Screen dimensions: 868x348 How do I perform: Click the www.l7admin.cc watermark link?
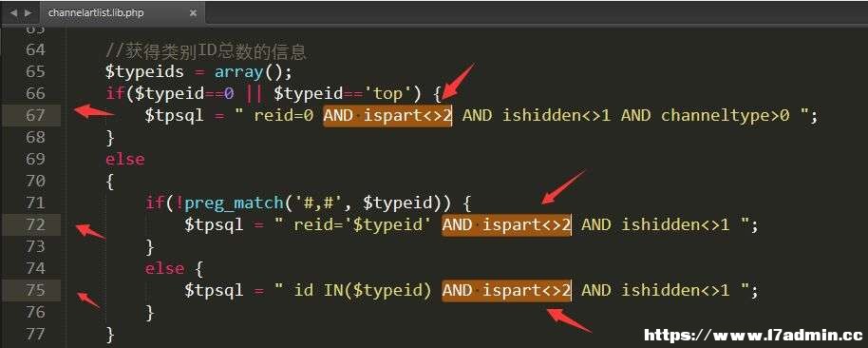[x=753, y=335]
